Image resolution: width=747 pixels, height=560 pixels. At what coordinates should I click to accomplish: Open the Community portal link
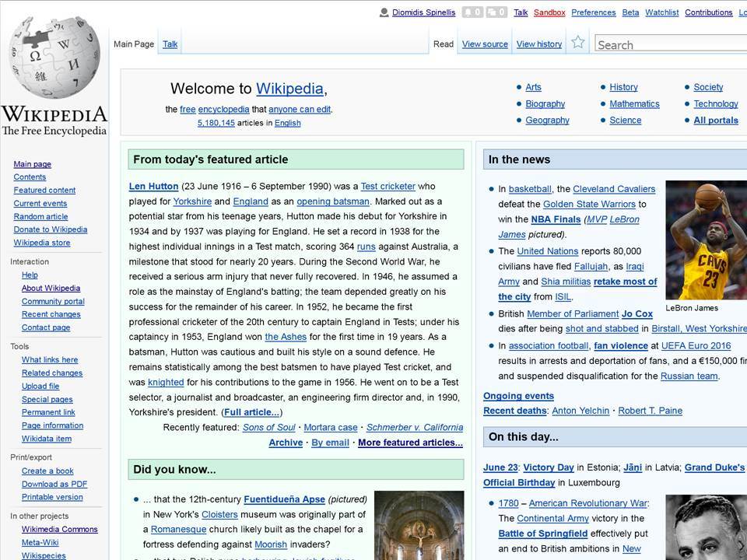click(53, 301)
